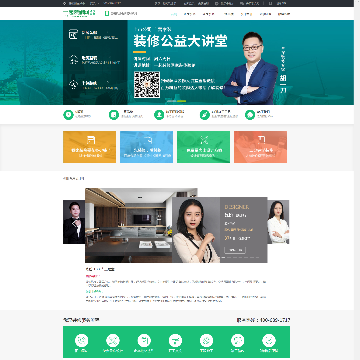The width and height of the screenshot is (360, 360).
Task: Click the outlined button on gray DESIGNER card
Action: click(235, 250)
